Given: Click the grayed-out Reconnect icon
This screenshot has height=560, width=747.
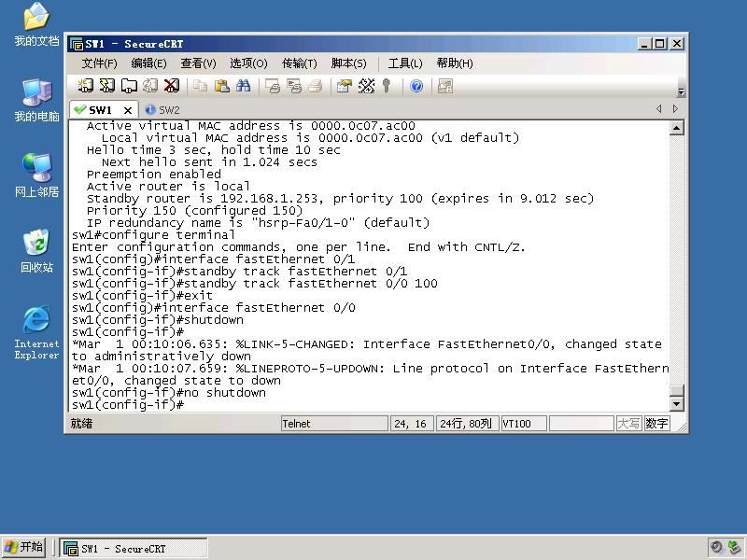Looking at the screenshot, I should pyautogui.click(x=150, y=86).
